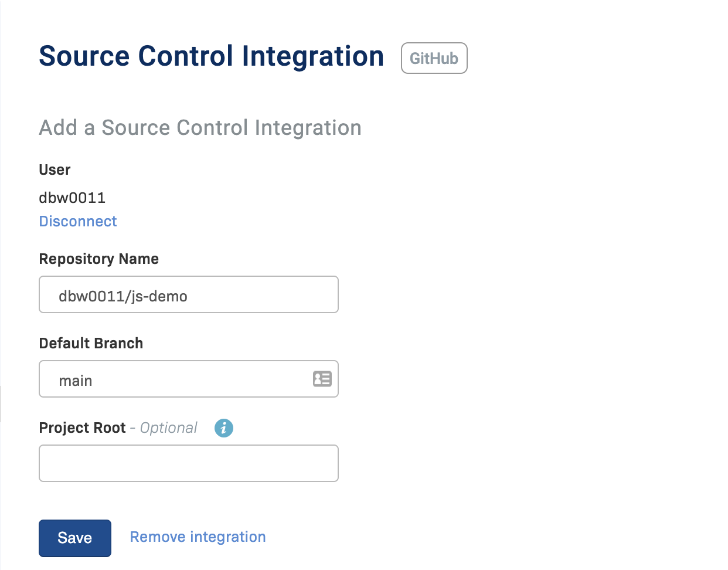Focus the Repository Name input field
The width and height of the screenshot is (728, 570).
tap(189, 294)
